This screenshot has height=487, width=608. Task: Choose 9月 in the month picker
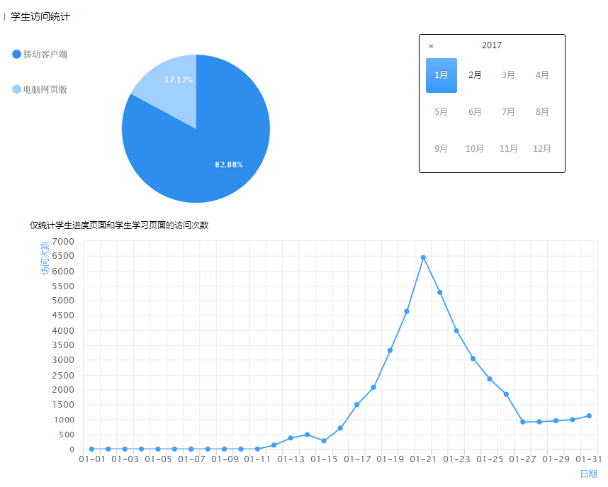tap(441, 149)
